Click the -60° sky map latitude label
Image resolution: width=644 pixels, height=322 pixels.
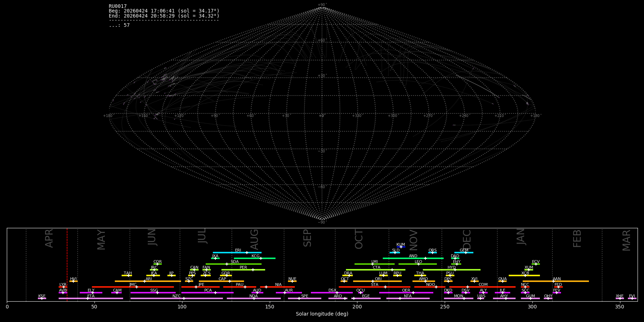322,187
